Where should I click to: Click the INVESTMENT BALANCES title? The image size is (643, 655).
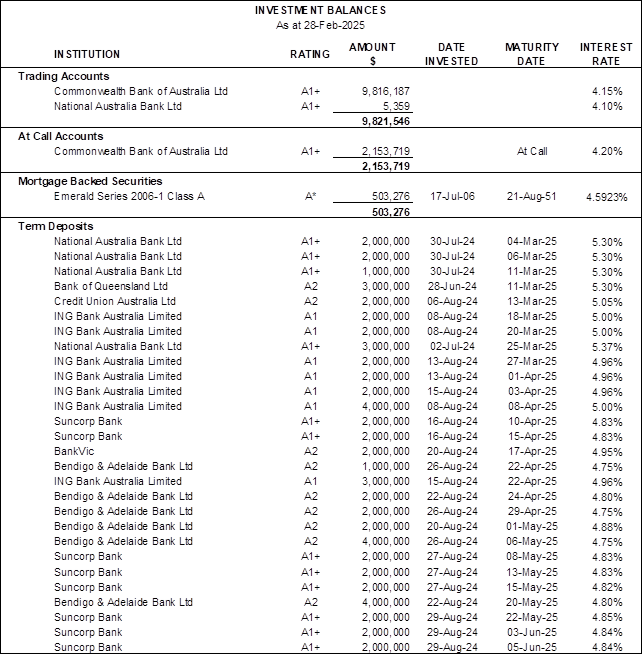[320, 10]
